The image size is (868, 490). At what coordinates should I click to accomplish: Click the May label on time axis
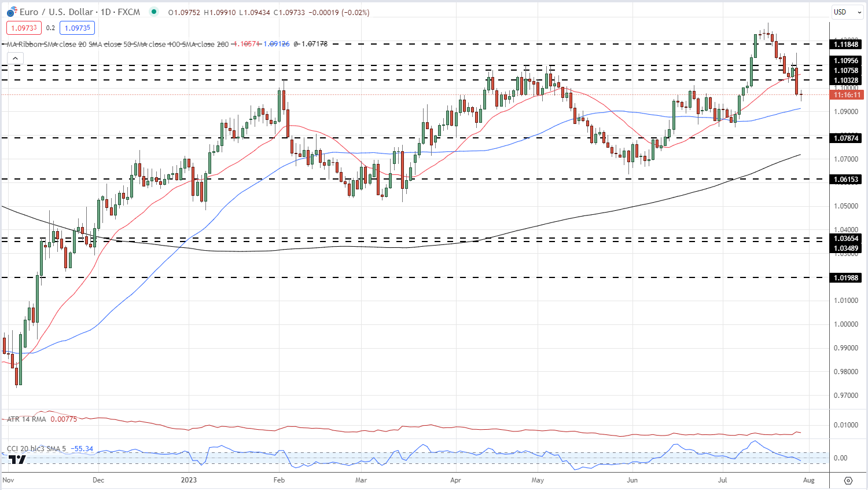coord(538,480)
